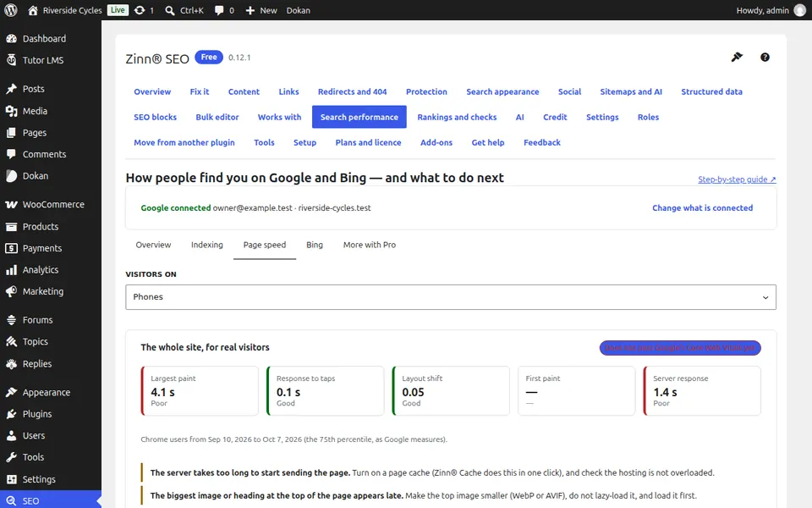Switch to Rankings and checks tab
This screenshot has height=508, width=812.
tap(457, 117)
